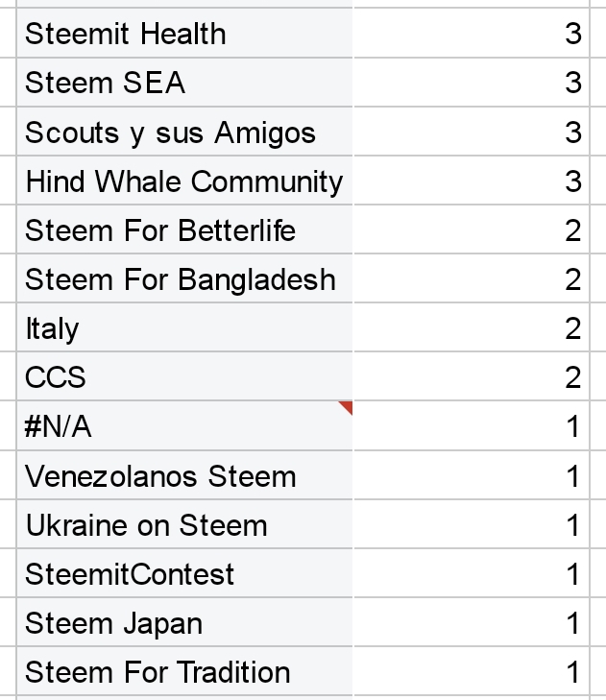Click the #N/A error cell
The height and width of the screenshot is (700, 606).
click(184, 427)
